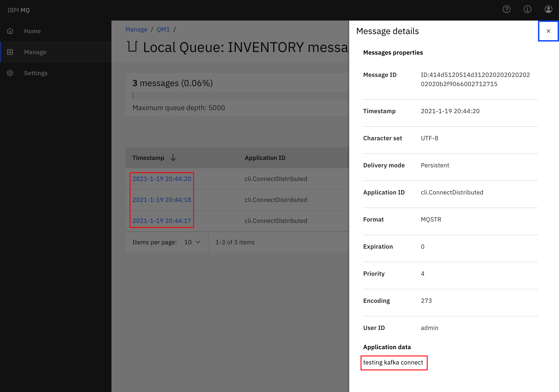Click the admin User ID value
559x392 pixels.
click(429, 328)
